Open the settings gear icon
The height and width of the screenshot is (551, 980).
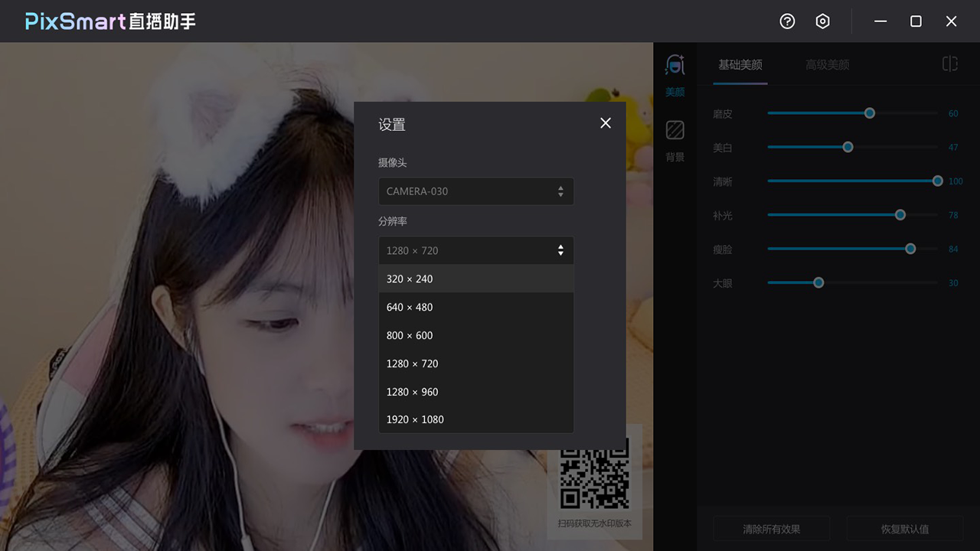[x=822, y=21]
